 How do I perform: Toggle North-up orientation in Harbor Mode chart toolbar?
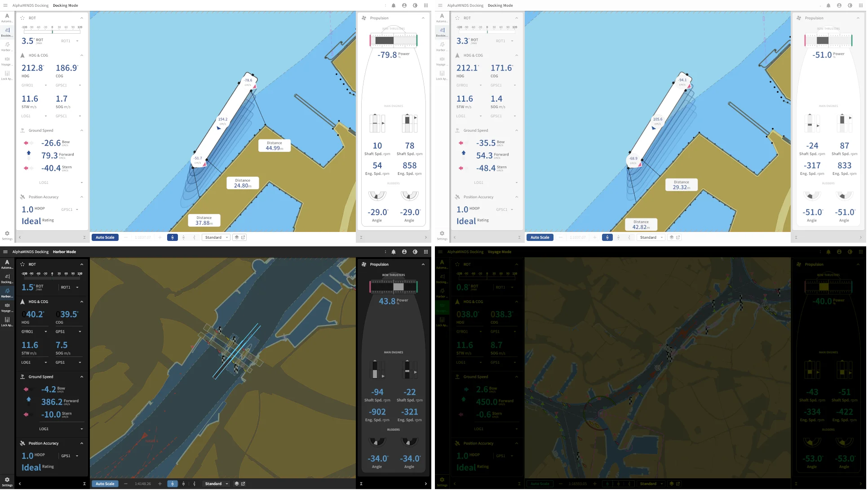[x=173, y=484]
